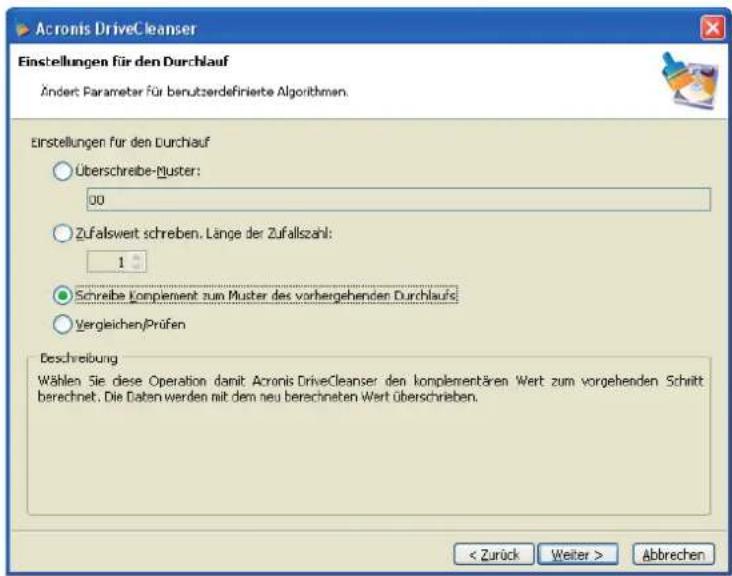Click the brush and disk wizard icon
Screen dimensions: 732x576
[x=690, y=80]
